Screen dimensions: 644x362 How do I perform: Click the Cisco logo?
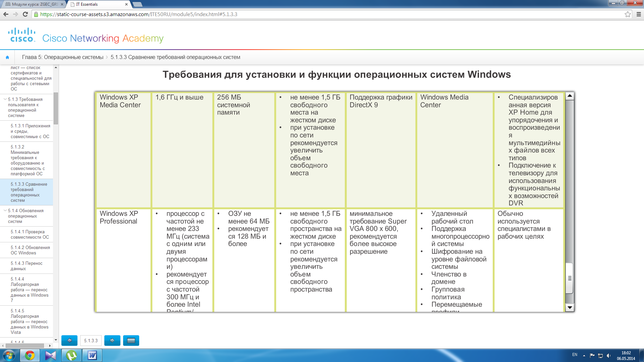22,35
